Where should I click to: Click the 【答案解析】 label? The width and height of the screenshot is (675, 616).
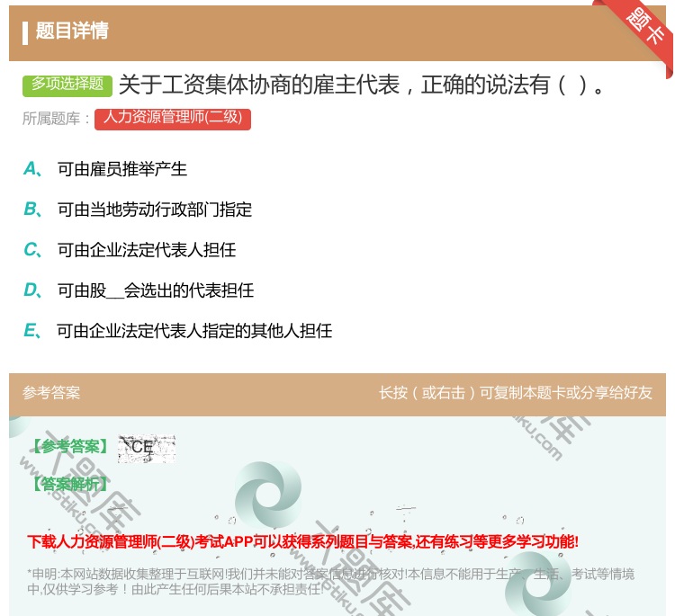coord(70,485)
